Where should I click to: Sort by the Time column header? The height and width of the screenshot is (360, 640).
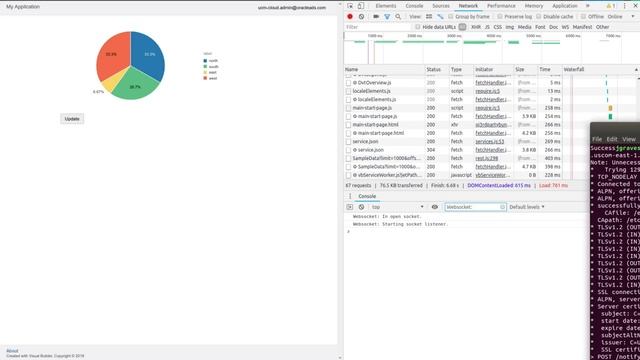(x=550, y=70)
